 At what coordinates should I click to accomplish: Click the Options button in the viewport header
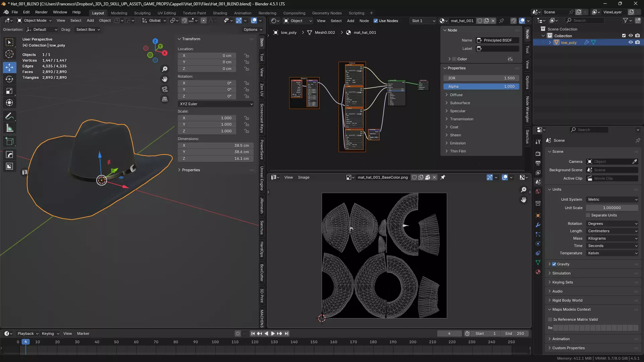(253, 29)
